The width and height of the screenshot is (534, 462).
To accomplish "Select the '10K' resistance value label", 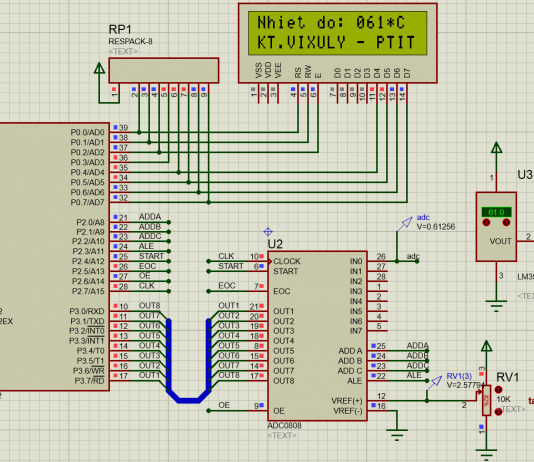I will [503, 399].
